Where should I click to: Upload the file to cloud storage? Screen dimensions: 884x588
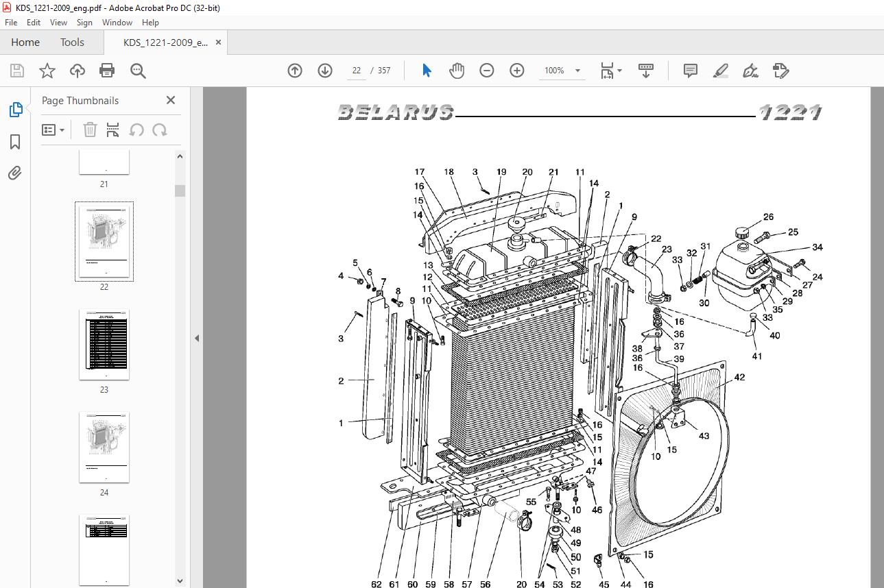pyautogui.click(x=77, y=71)
